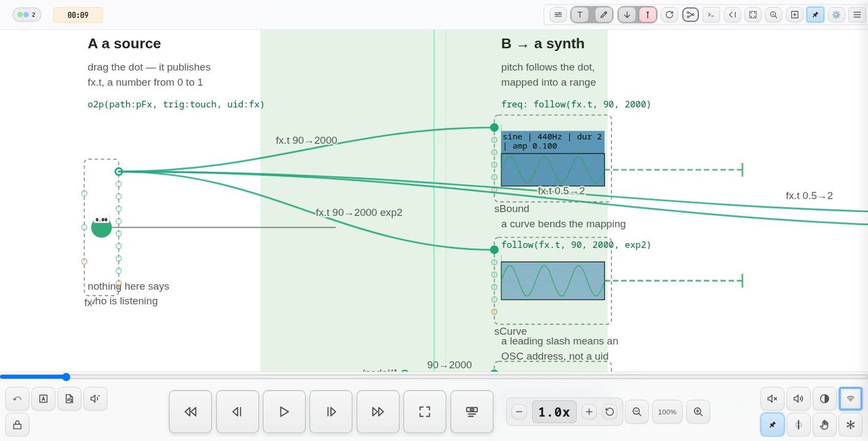Screen dimensions: 868x441
Task: Toggle the pin button in the top toolbar
Action: (815, 15)
